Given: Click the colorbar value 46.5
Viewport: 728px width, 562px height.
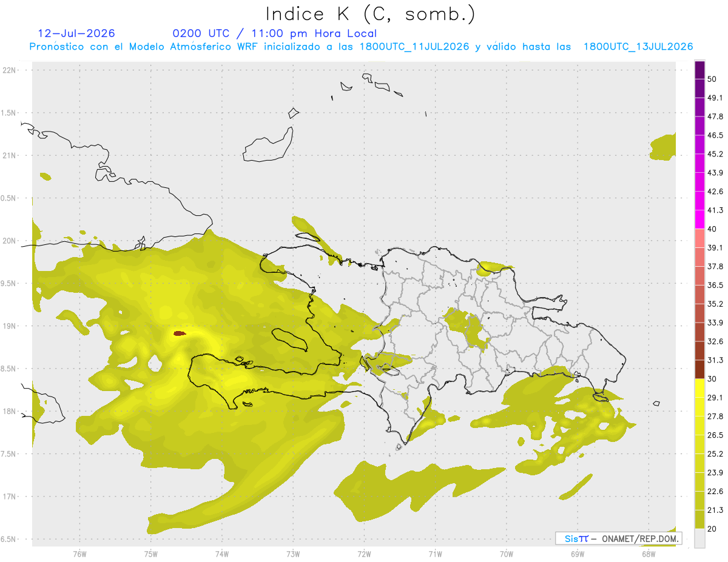Looking at the screenshot, I should (715, 135).
